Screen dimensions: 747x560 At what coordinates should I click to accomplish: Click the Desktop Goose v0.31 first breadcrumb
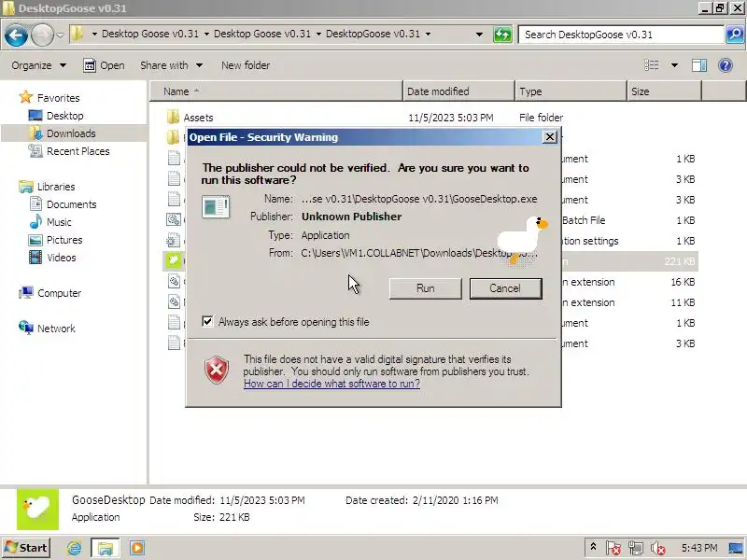[150, 34]
